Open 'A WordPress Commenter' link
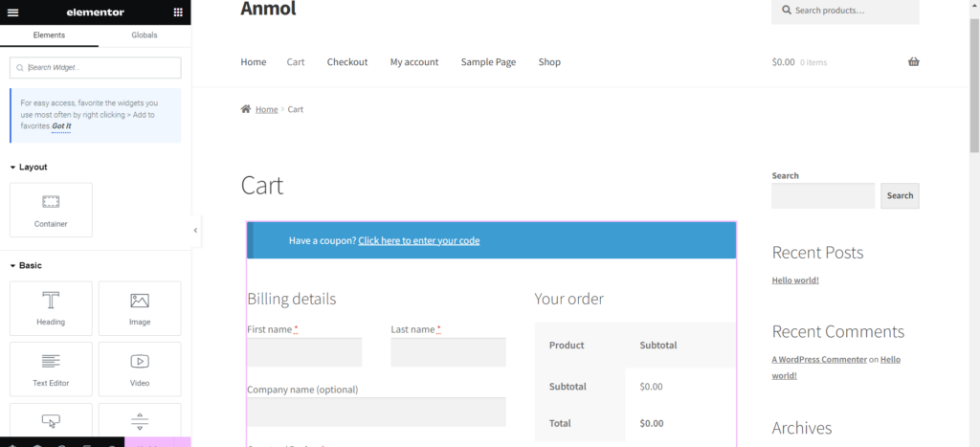 pyautogui.click(x=819, y=360)
